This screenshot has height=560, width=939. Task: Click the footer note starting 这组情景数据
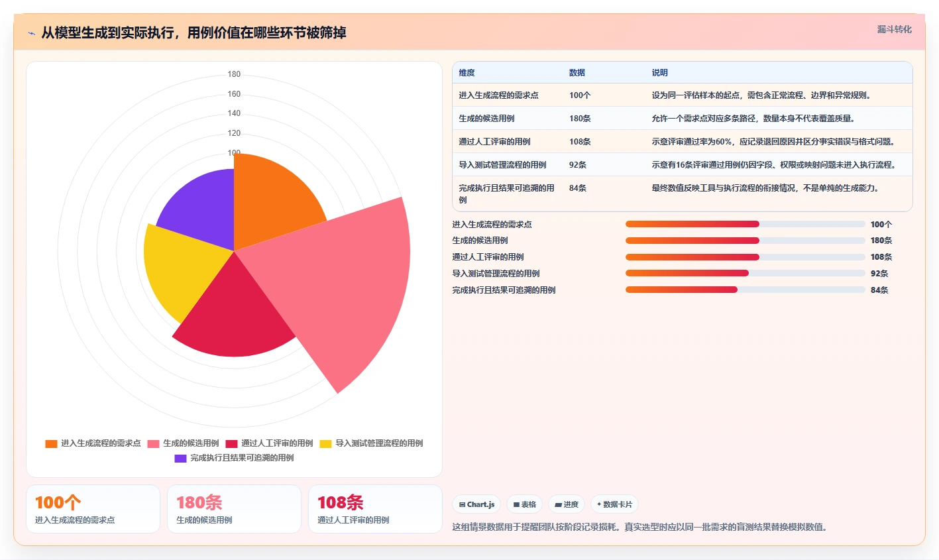[640, 528]
